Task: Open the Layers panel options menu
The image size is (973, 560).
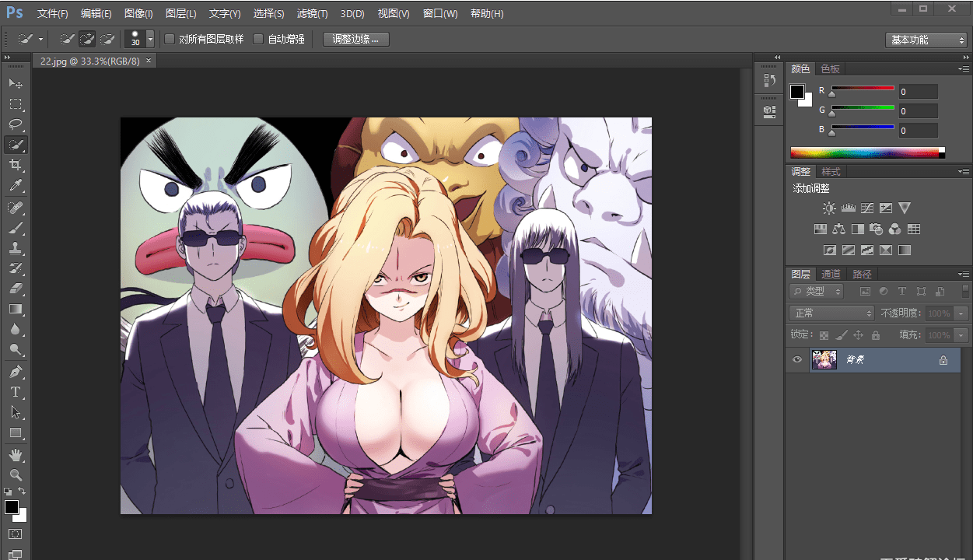Action: click(964, 275)
